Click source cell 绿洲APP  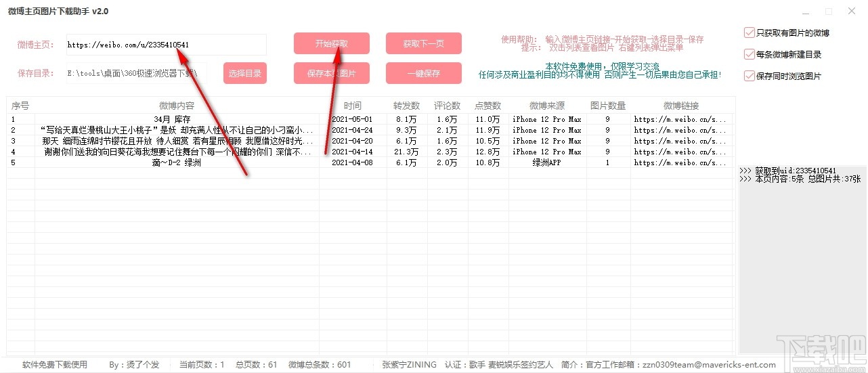(547, 162)
